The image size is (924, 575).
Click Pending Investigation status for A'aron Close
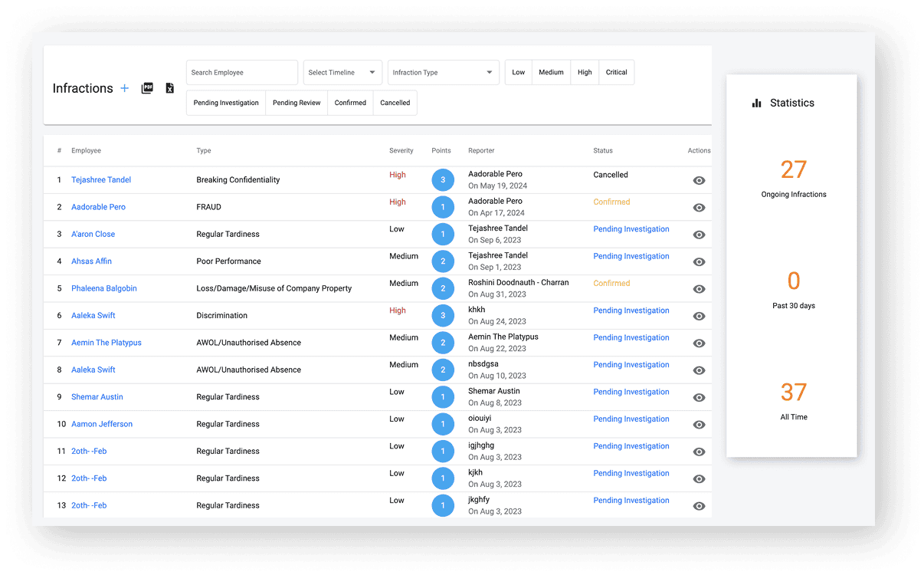[631, 229]
